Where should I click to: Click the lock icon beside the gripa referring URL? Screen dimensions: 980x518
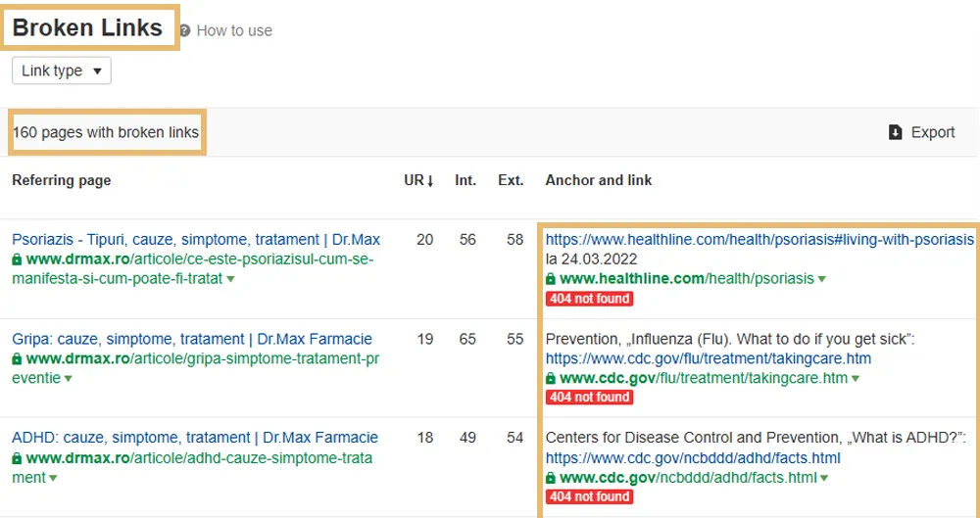coord(18,359)
